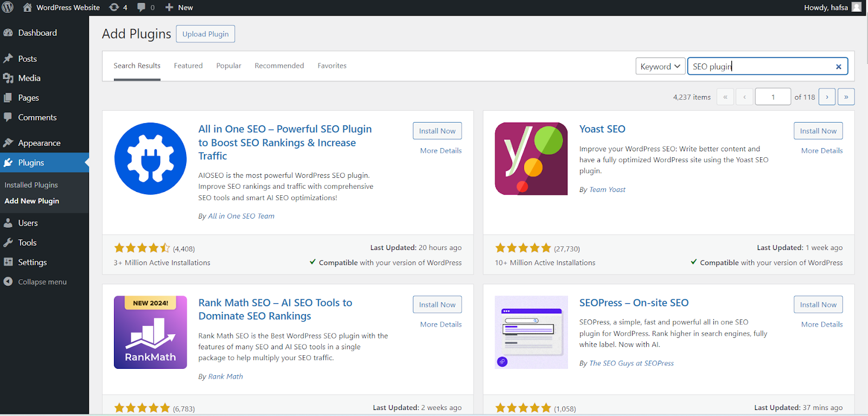Install the SEOPress plugin

818,304
